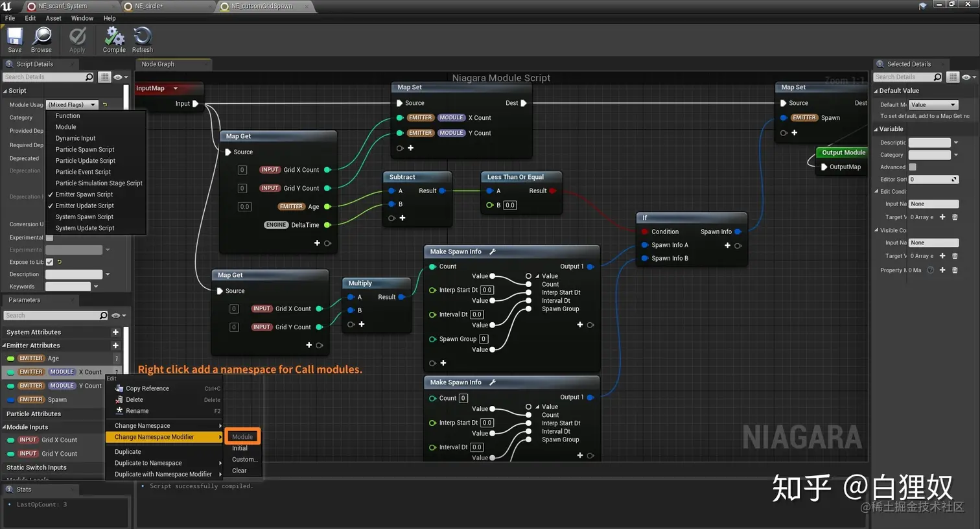The width and height of the screenshot is (980, 529).
Task: Add entry to Property Metadata map
Action: click(x=942, y=270)
